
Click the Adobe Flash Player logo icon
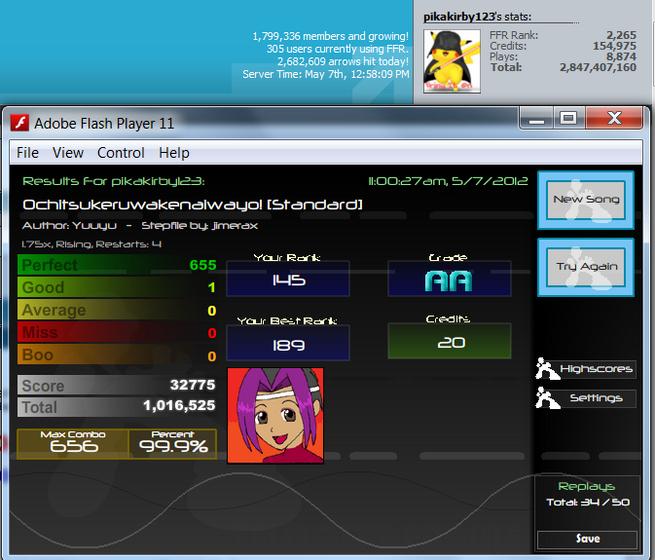[x=20, y=123]
